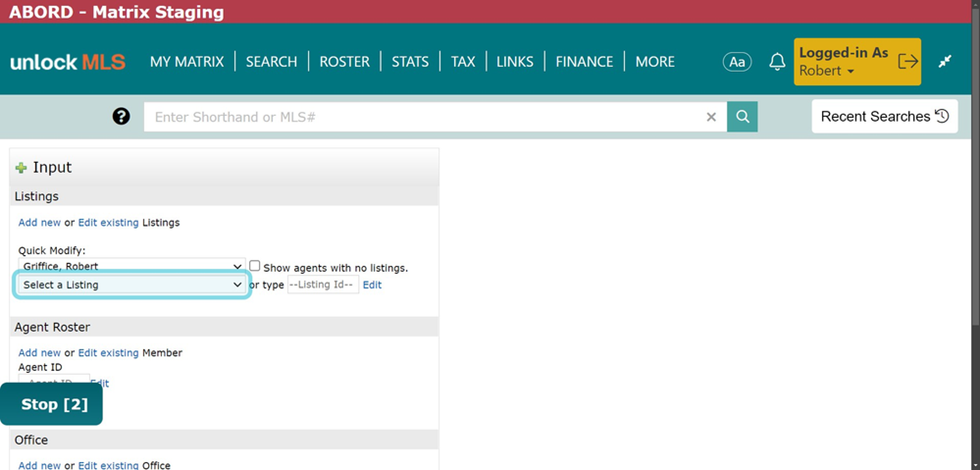Click the unlock MLS logo
Screen dimensions: 980x470
pyautogui.click(x=68, y=62)
